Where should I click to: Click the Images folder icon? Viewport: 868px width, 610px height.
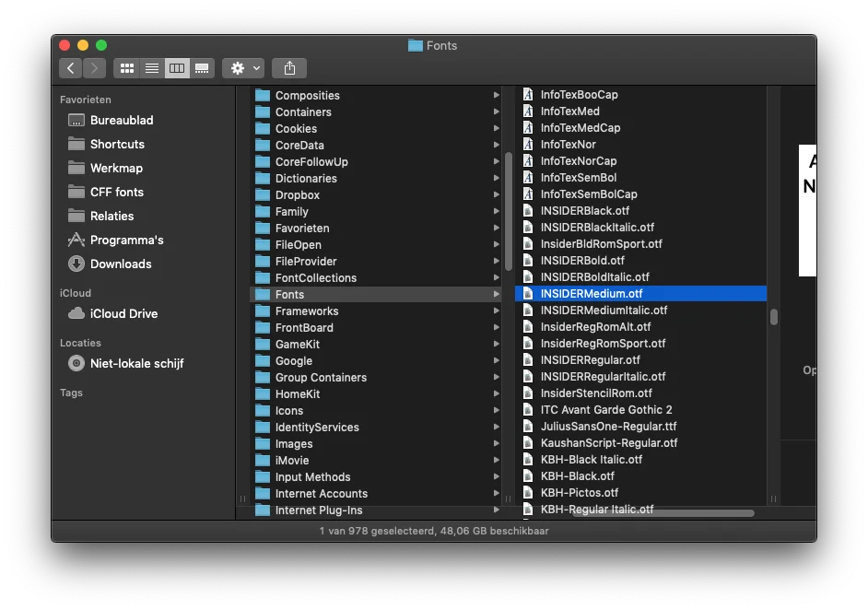point(263,444)
